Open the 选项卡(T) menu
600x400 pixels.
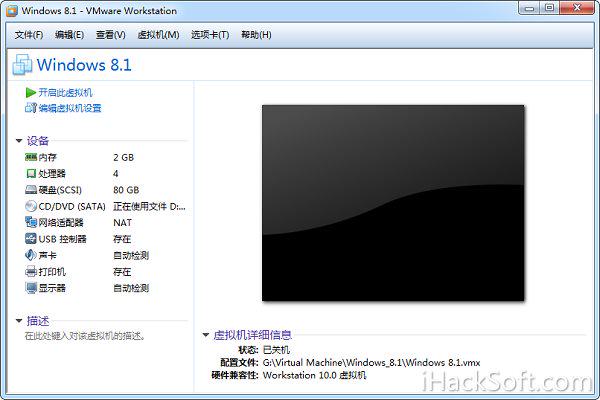210,35
